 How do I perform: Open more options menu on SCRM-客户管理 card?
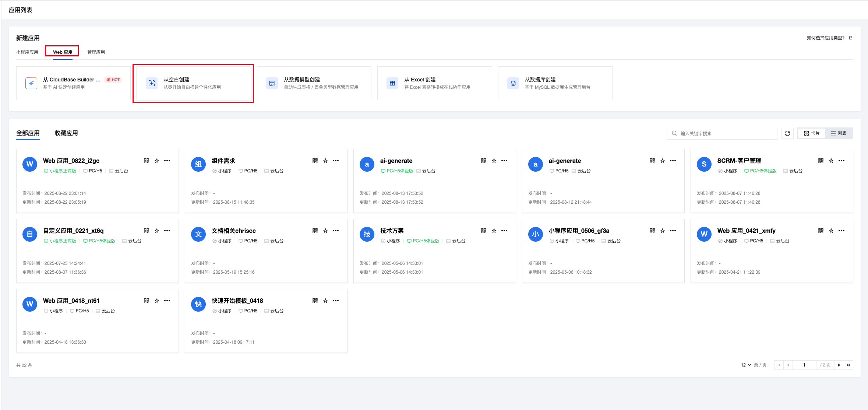(841, 161)
